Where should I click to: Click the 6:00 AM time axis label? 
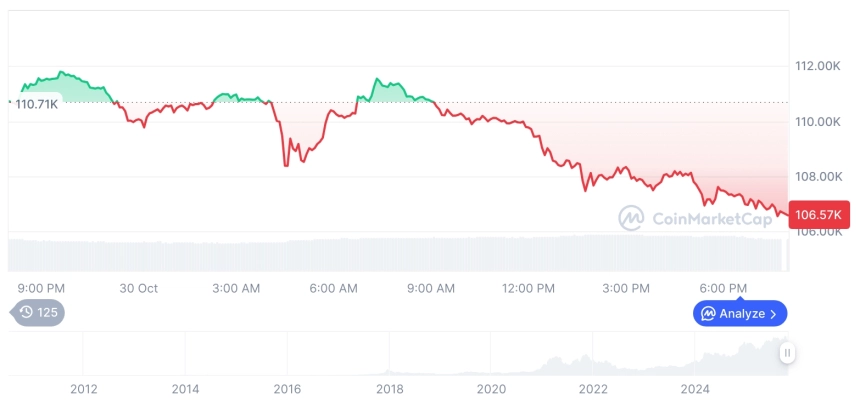point(333,288)
